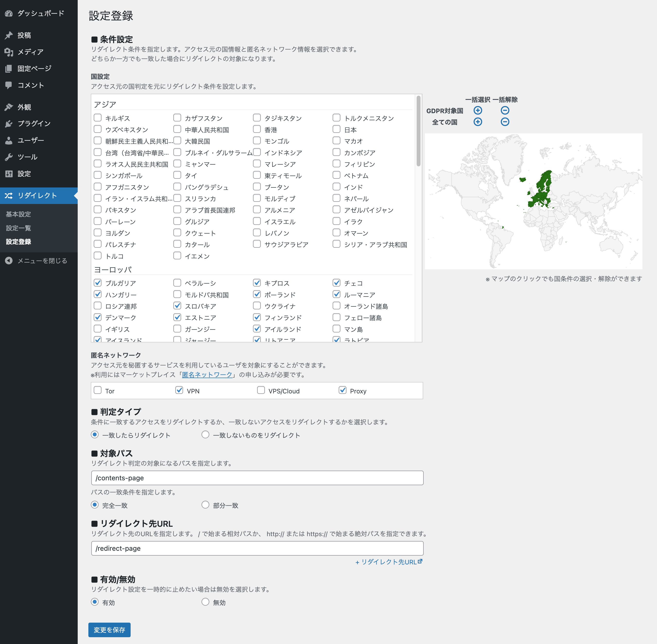The width and height of the screenshot is (657, 644).
Task: Click GDPR countries bulk-deselect minus icon
Action: point(505,110)
